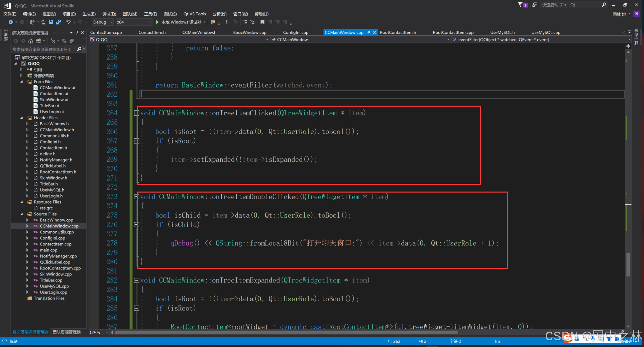This screenshot has height=347, width=644.
Task: Open the CCMainWindow class navigation dropdown
Action: [360, 39]
